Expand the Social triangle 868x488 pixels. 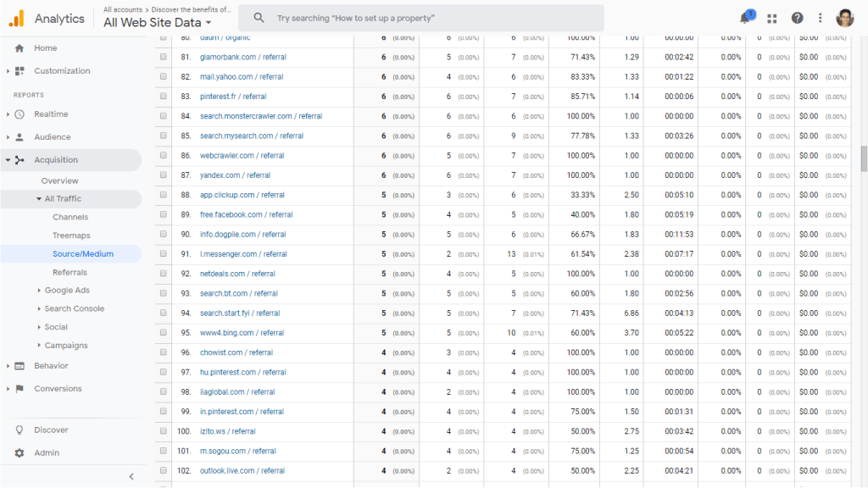point(39,327)
